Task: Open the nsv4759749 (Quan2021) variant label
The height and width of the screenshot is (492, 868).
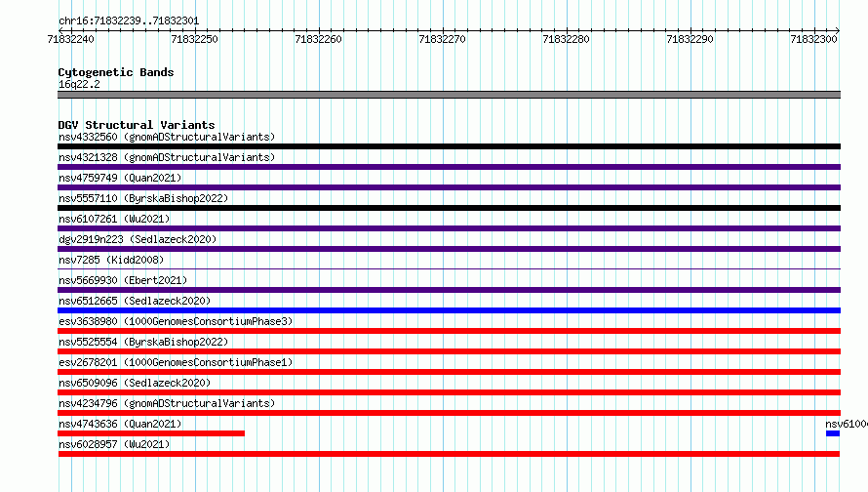Action: click(x=120, y=178)
